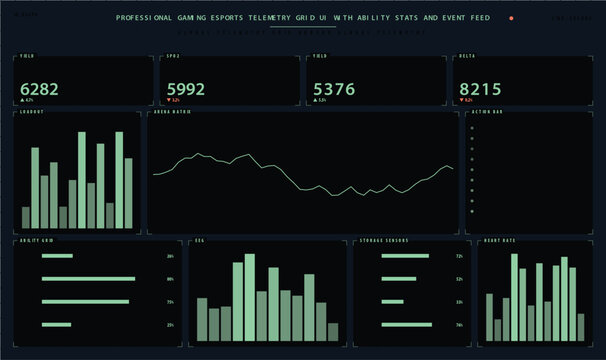Click the EEG panel label
Image resolution: width=606 pixels, height=360 pixels.
tap(199, 241)
